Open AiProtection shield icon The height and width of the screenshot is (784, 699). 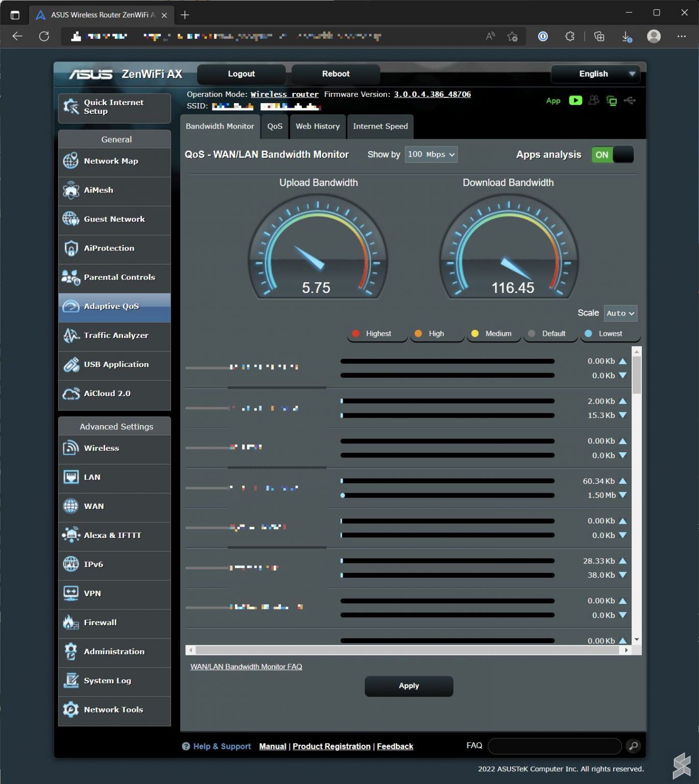(70, 248)
